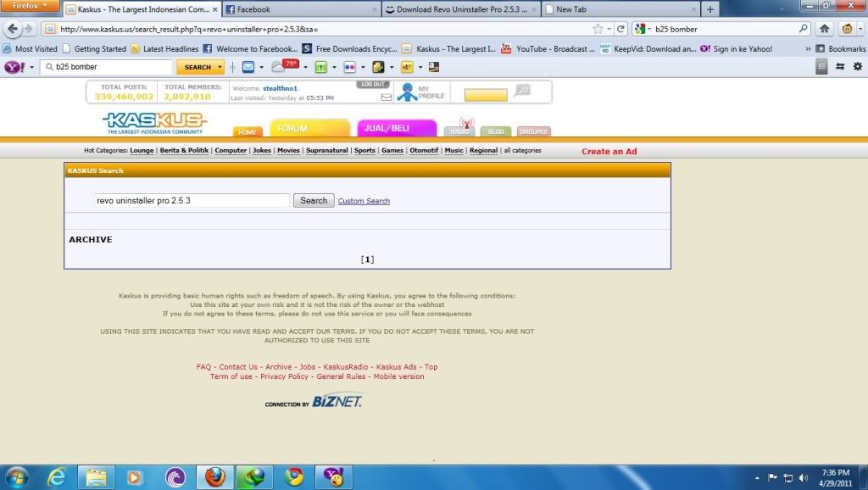Go back using the browser Back arrow
This screenshot has width=868, height=490.
(x=13, y=29)
